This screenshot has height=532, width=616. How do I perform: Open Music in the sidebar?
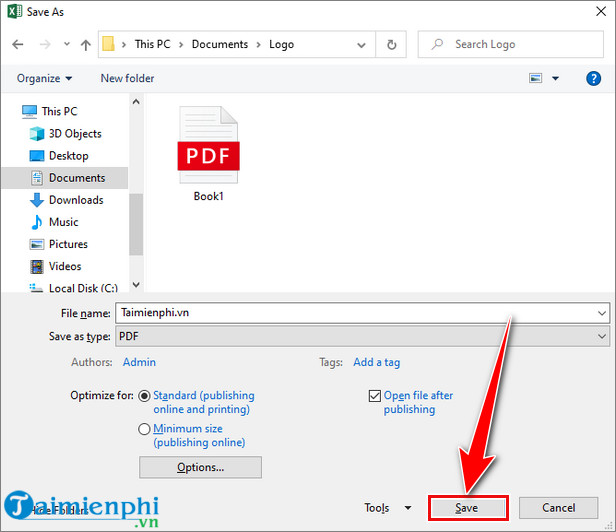click(63, 222)
